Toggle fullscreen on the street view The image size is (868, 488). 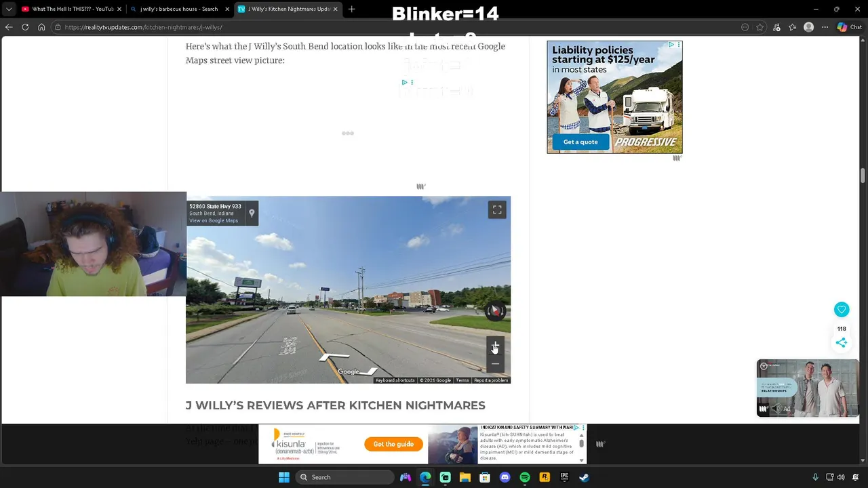[x=497, y=210]
